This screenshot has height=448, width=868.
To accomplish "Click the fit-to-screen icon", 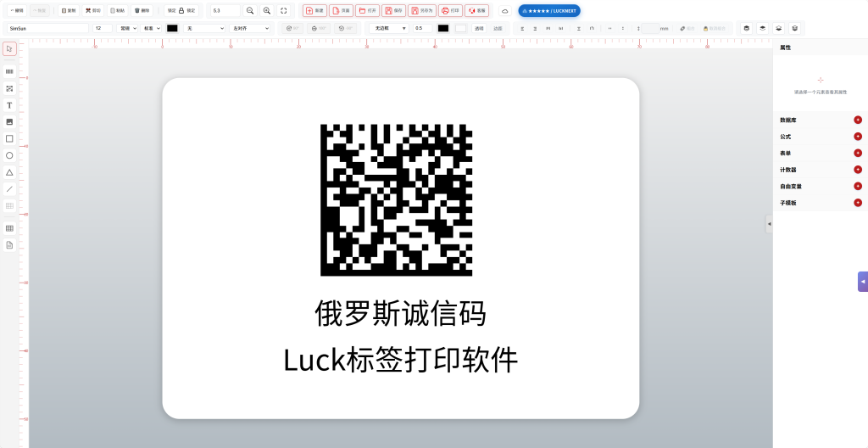I will [x=283, y=10].
